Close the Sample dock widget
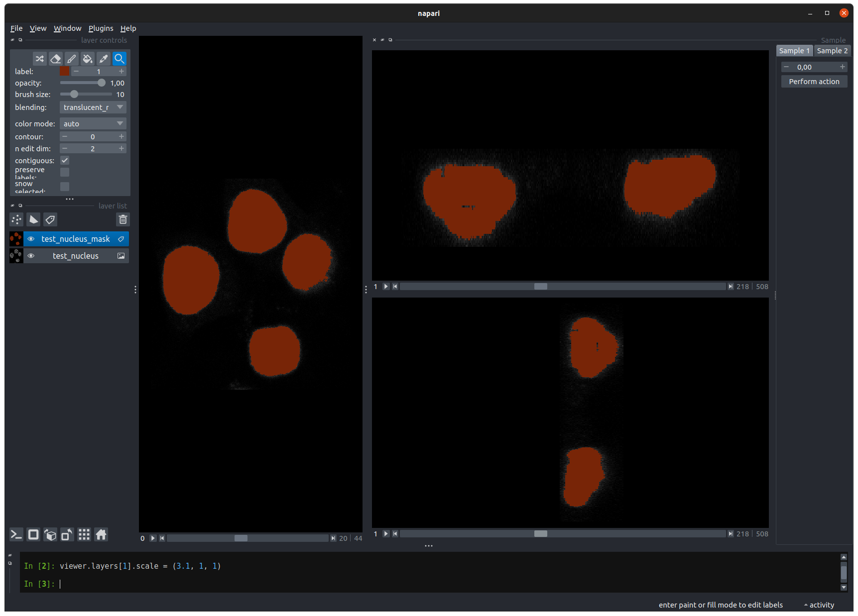 pyautogui.click(x=374, y=40)
